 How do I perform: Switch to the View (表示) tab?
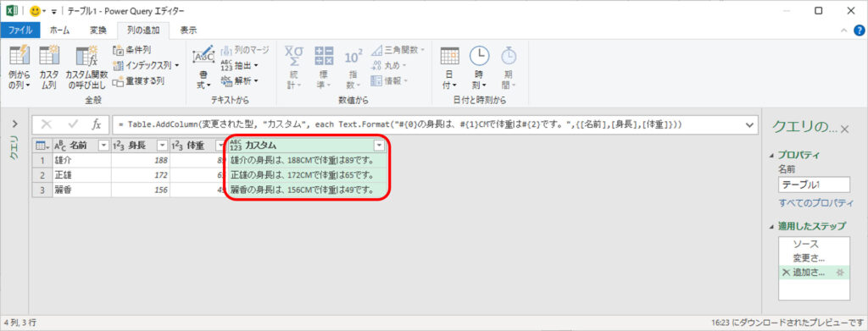[x=188, y=30]
